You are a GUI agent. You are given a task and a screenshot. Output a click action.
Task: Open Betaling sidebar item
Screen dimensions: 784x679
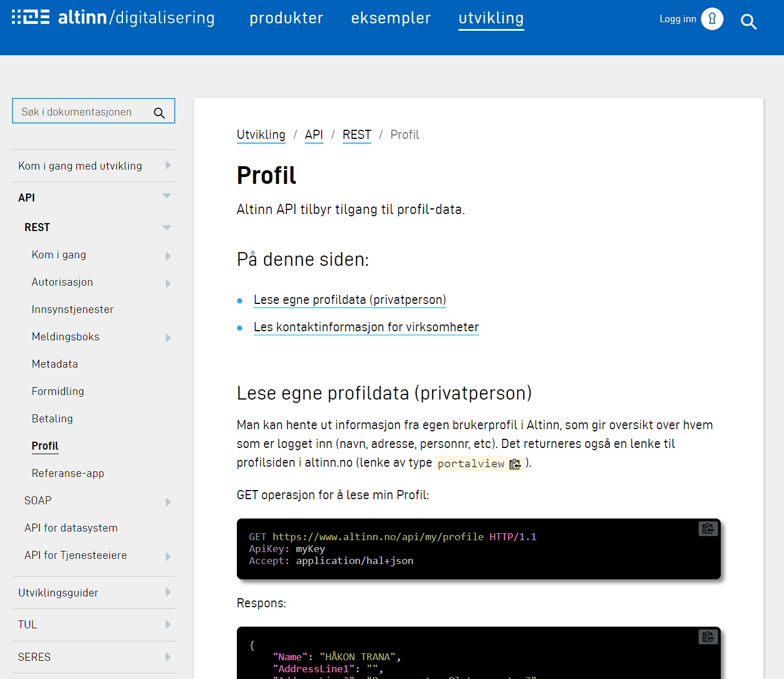[52, 418]
